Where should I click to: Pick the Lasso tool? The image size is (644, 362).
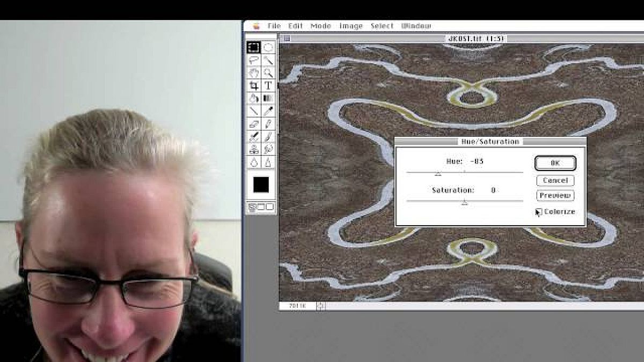click(x=254, y=61)
